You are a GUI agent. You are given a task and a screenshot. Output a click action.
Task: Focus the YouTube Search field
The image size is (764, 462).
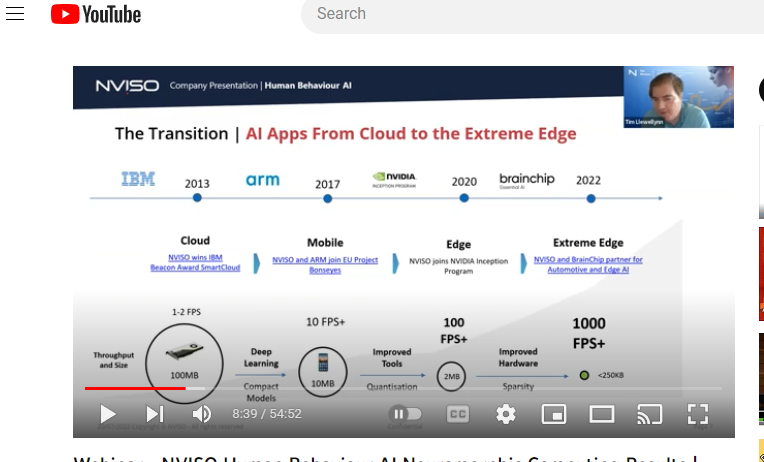533,14
